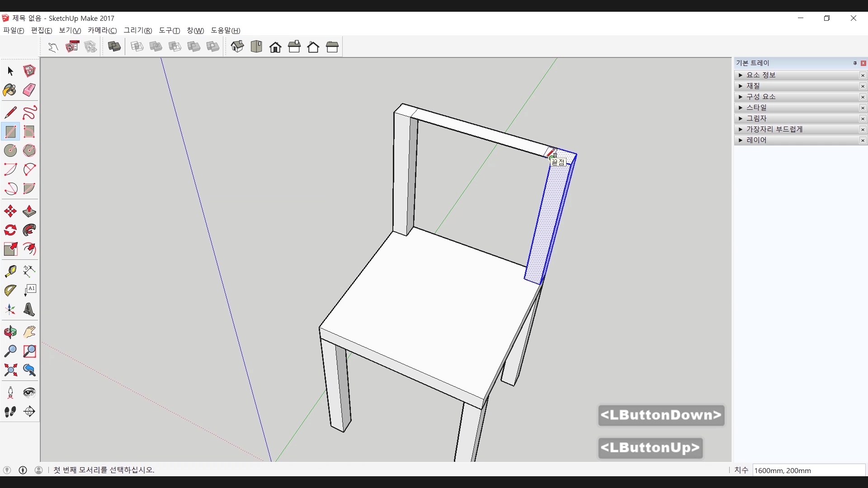Open the 그리기(R) draw menu

click(x=138, y=30)
